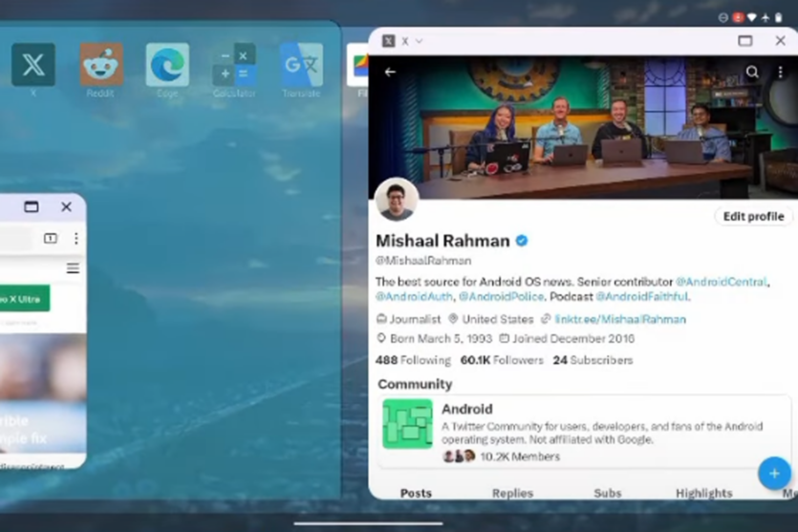The image size is (798, 532).
Task: Switch to the Posts tab
Action: pyautogui.click(x=416, y=493)
